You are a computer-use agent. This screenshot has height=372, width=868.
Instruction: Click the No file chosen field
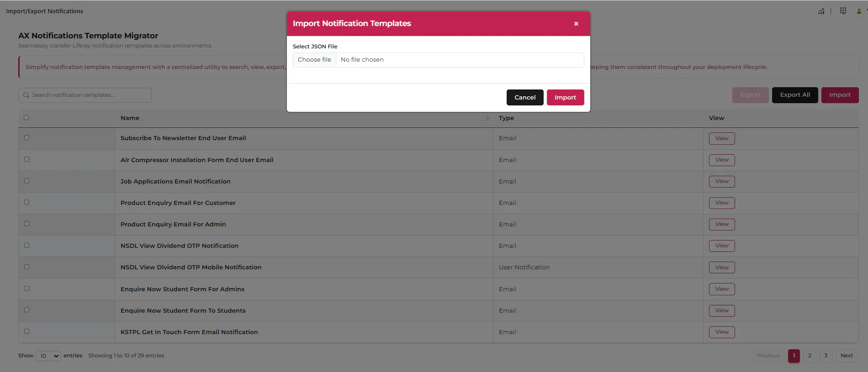tap(460, 60)
